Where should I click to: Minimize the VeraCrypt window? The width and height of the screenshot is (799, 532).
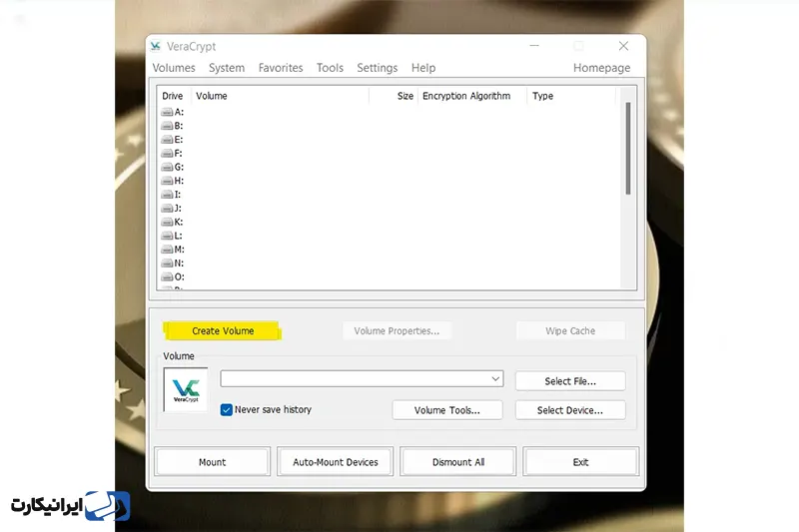click(534, 46)
